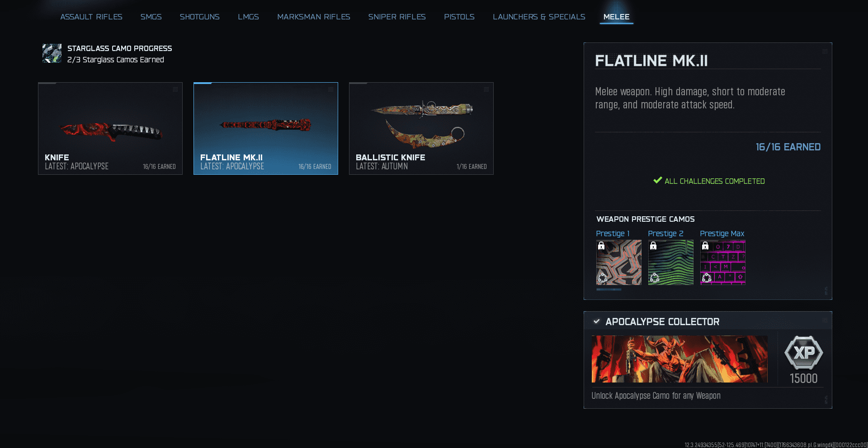Click the Prestige 1 progress bar
Screen dimensions: 868x448
(609, 289)
